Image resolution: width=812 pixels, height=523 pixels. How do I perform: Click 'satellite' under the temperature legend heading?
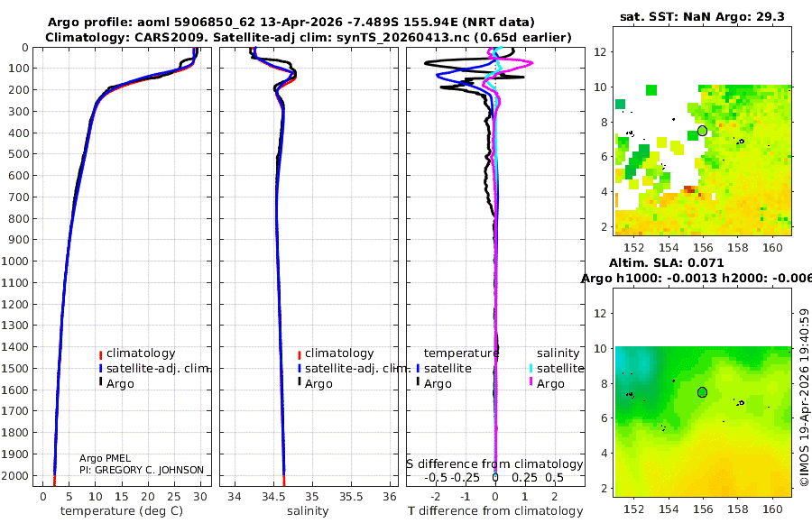448,369
